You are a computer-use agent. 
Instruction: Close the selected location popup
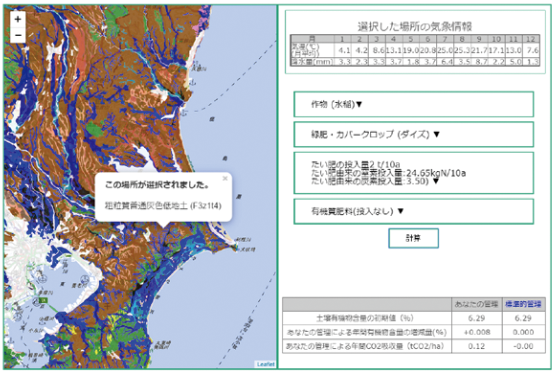[225, 179]
